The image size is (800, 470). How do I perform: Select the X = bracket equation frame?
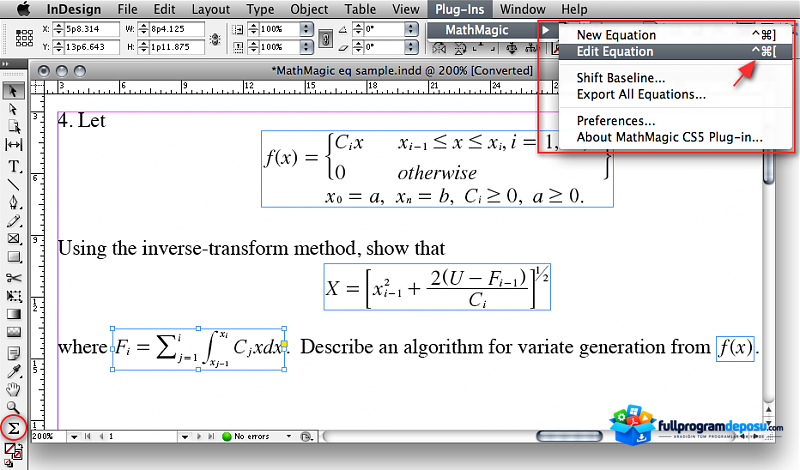[x=437, y=287]
